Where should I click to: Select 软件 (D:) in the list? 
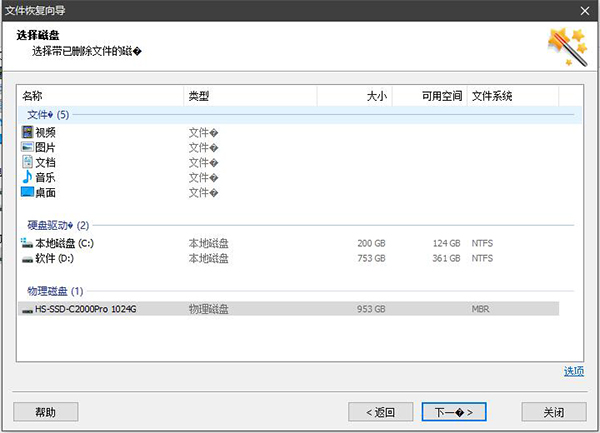click(x=54, y=258)
